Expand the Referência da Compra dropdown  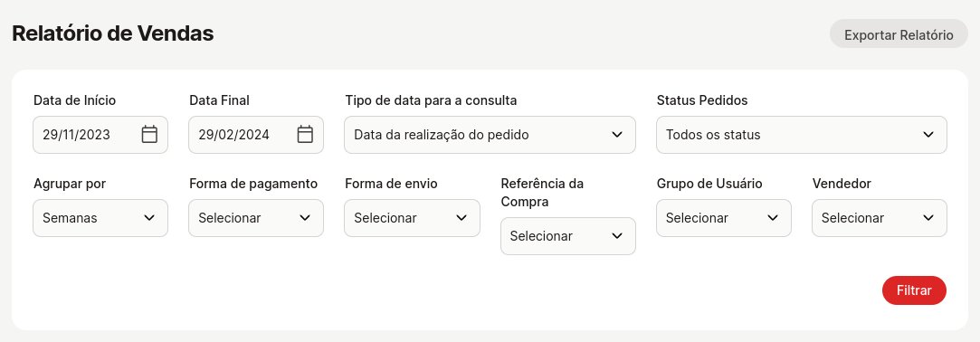(x=568, y=236)
